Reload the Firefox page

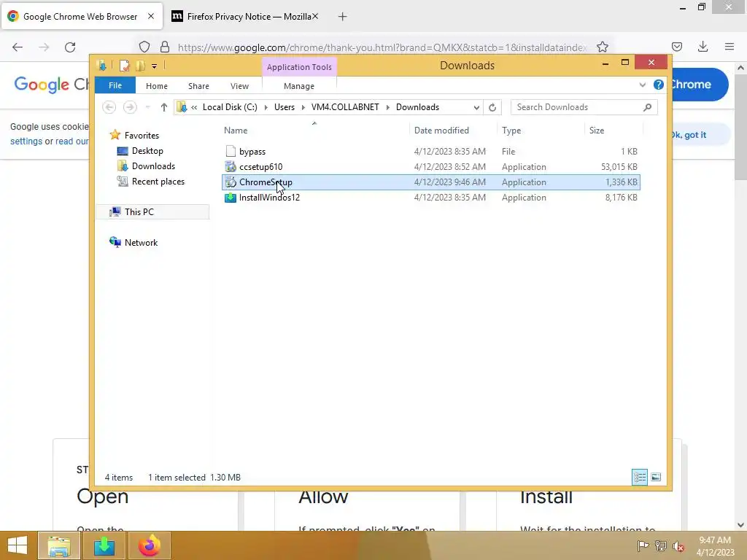70,47
